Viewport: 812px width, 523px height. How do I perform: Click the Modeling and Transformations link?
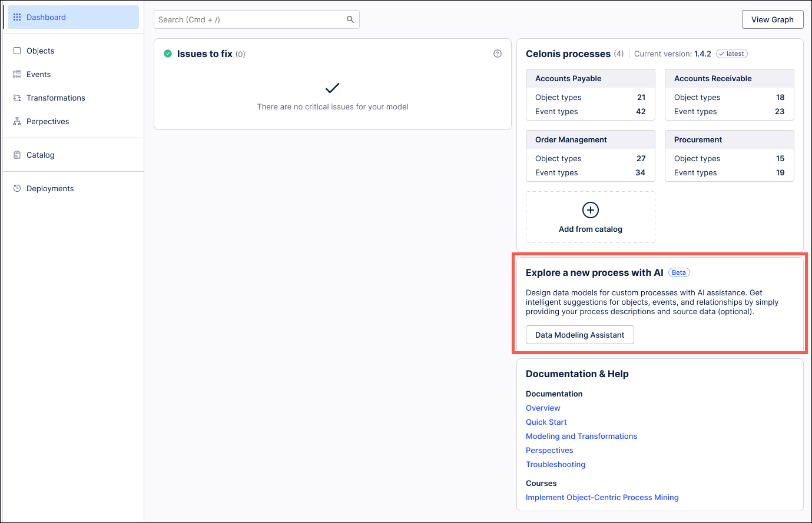click(581, 436)
